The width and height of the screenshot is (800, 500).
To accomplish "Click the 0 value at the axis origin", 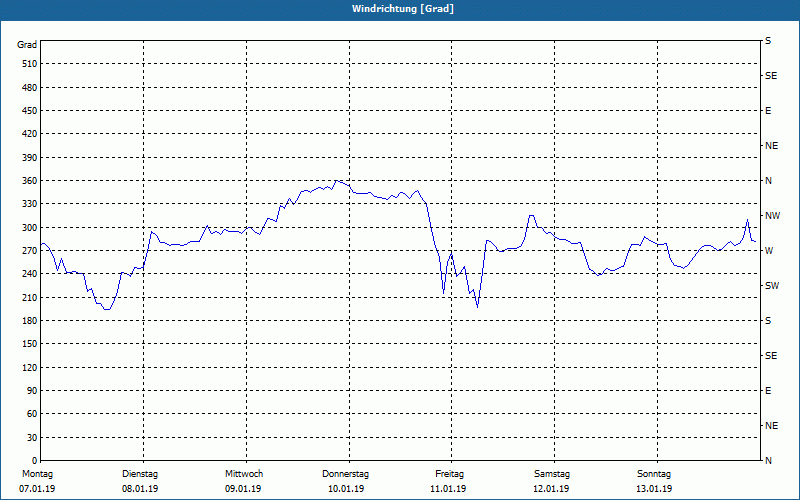I will pyautogui.click(x=35, y=461).
